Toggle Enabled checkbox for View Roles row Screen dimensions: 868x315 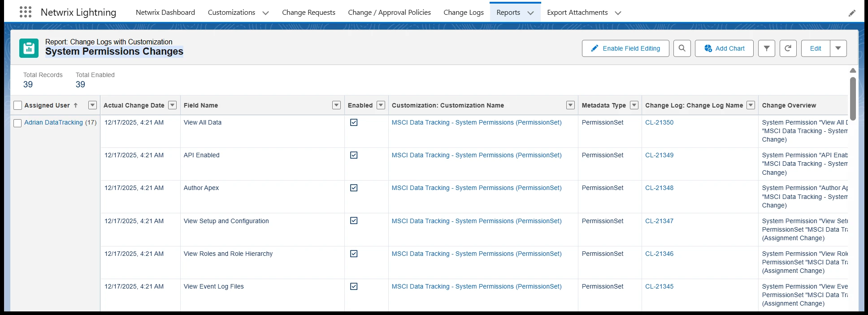[354, 254]
